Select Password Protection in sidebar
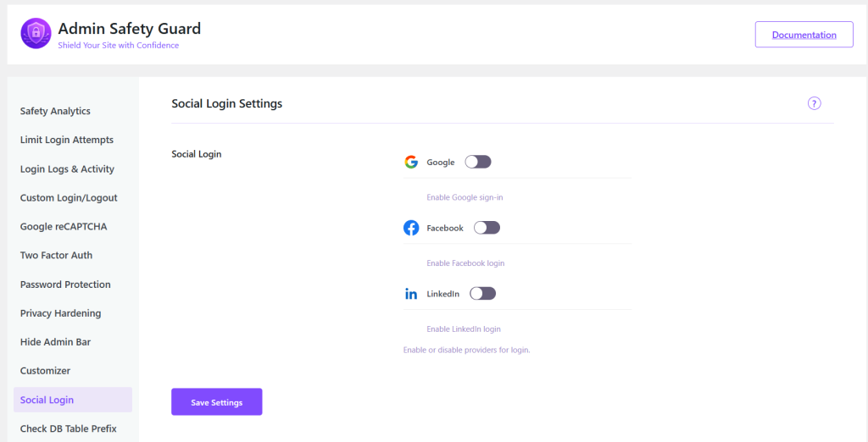This screenshot has height=442, width=868. click(x=65, y=285)
